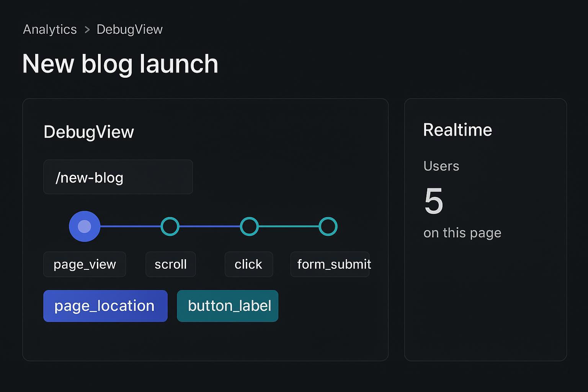Toggle the button_label parameter badge
Image resolution: width=588 pixels, height=392 pixels.
pyautogui.click(x=227, y=306)
